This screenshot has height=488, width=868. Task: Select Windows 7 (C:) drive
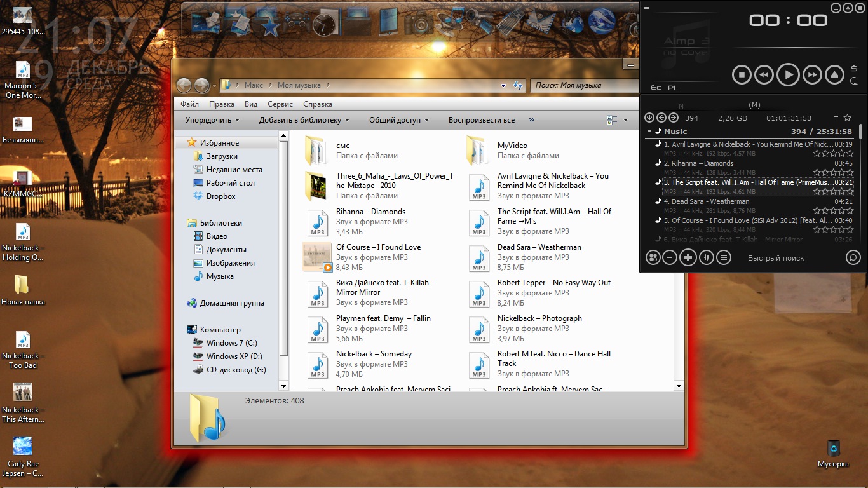click(x=231, y=343)
